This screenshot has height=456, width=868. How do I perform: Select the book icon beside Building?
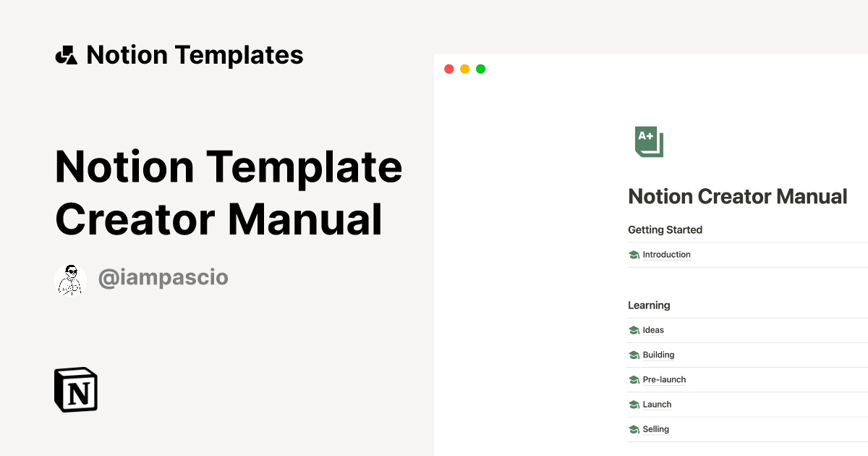633,355
